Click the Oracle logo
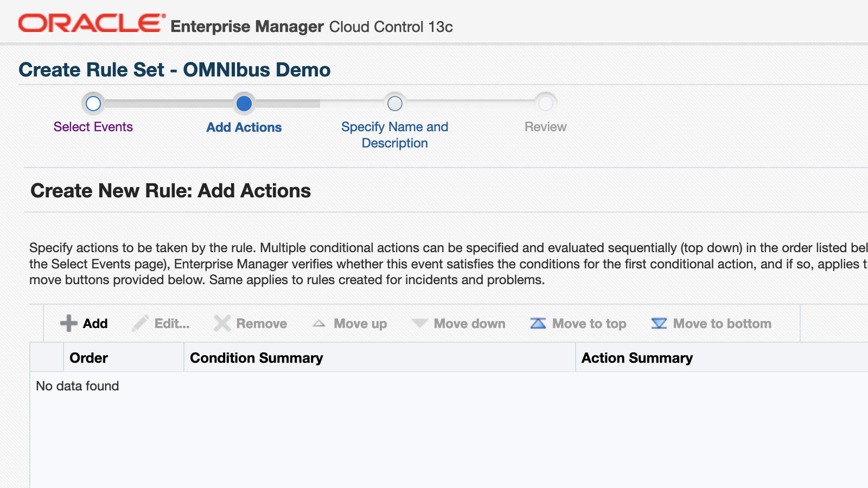 (92, 23)
